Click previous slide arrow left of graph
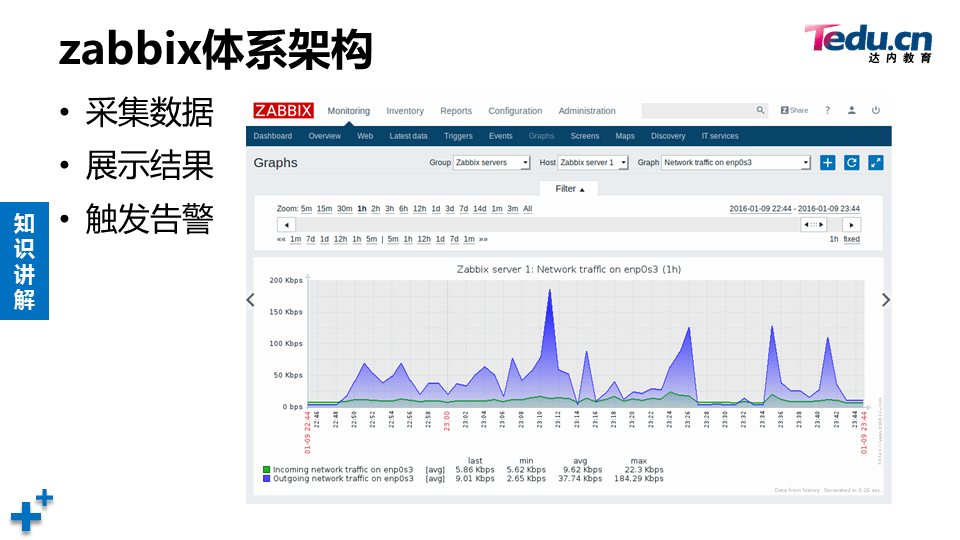Viewport: 960px width, 540px height. pos(250,299)
